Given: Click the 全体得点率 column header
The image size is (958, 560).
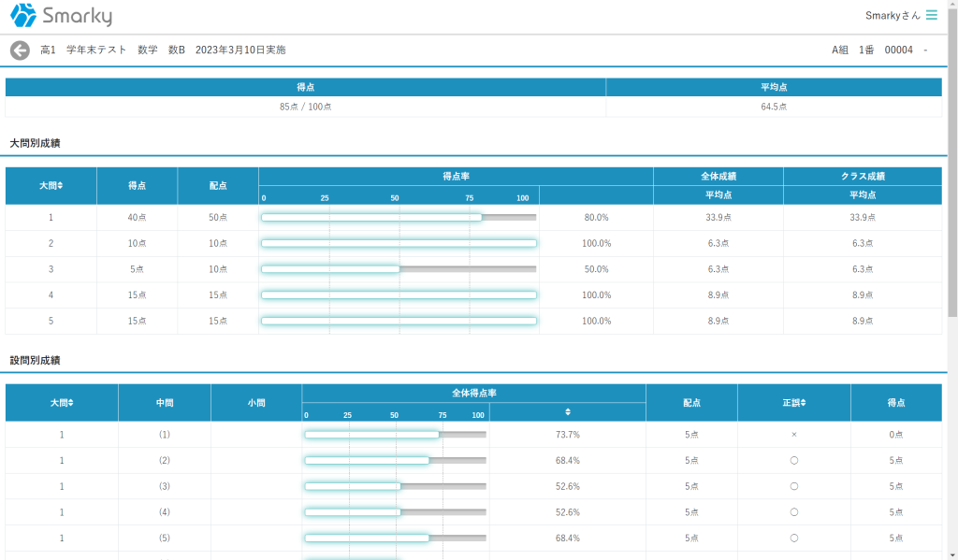Looking at the screenshot, I should (x=473, y=394).
